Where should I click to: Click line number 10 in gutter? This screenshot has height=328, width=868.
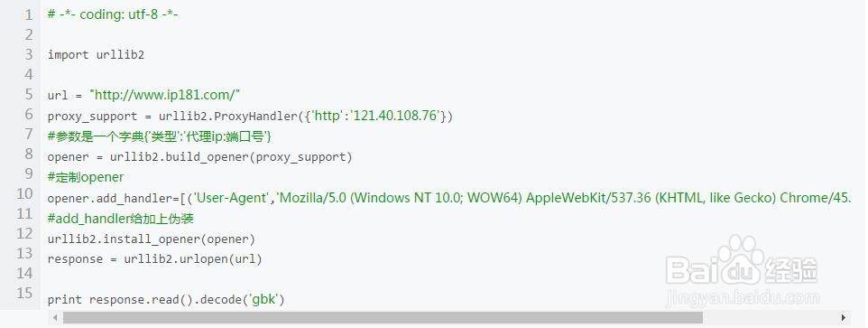click(x=25, y=193)
